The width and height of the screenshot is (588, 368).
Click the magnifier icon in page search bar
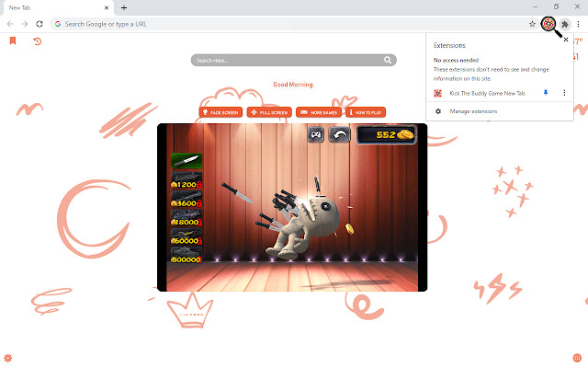[x=388, y=60]
